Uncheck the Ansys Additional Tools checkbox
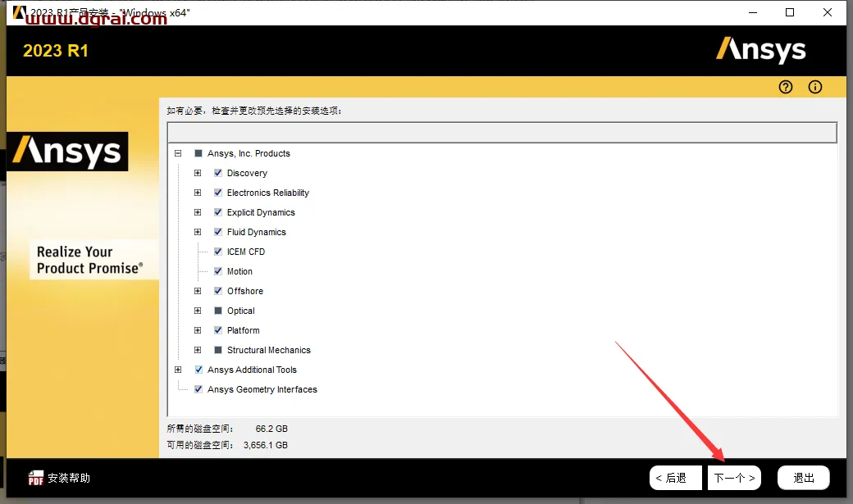 [198, 370]
